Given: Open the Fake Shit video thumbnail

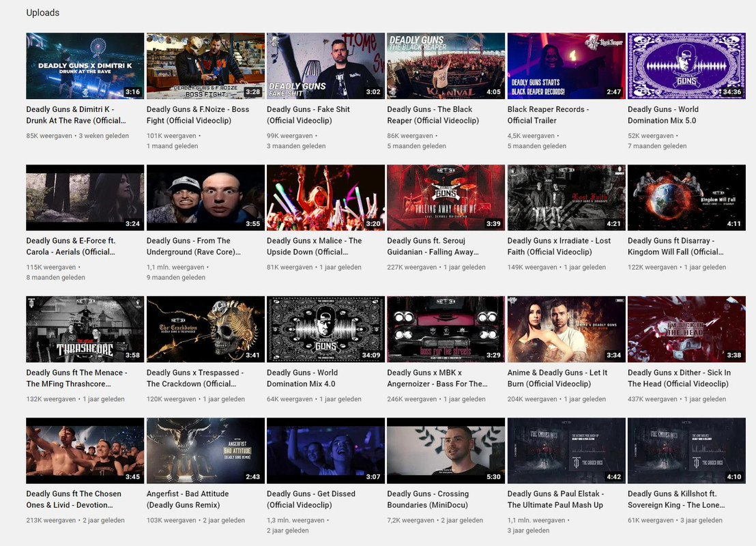Looking at the screenshot, I should point(325,66).
